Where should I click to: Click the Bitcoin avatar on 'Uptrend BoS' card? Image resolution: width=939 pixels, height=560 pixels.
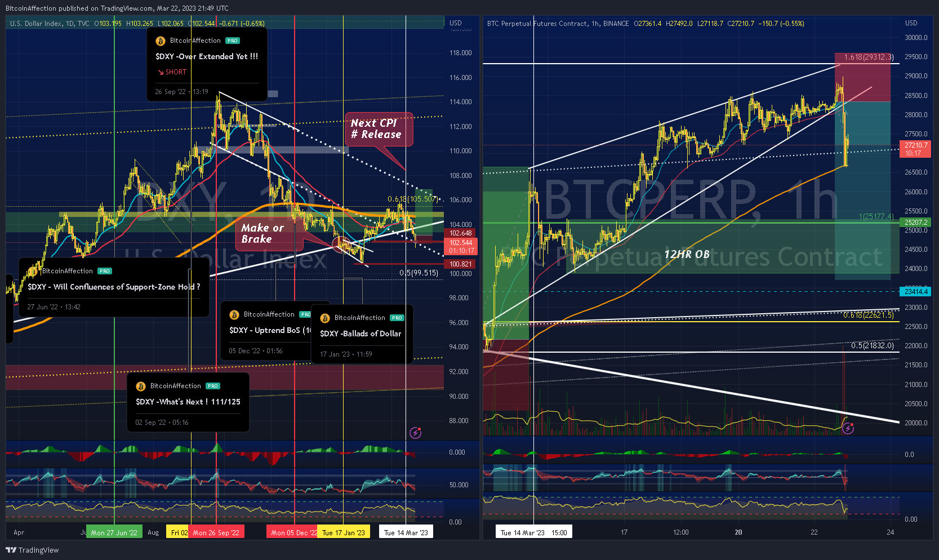pyautogui.click(x=234, y=315)
